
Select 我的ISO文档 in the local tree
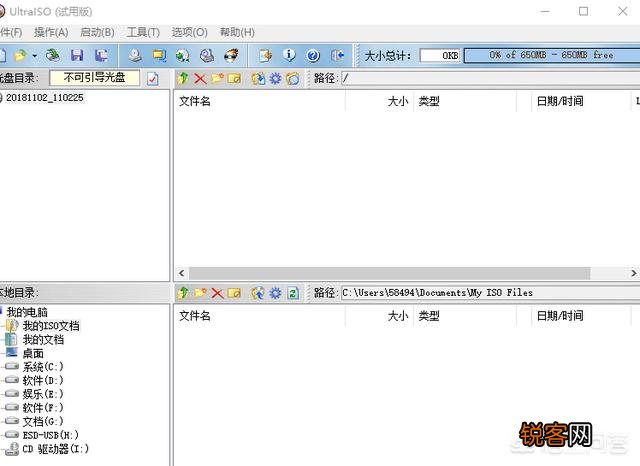click(51, 326)
